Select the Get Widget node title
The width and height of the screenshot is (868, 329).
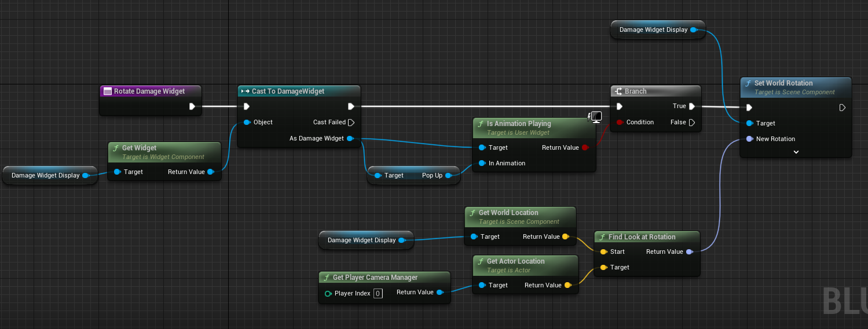click(139, 148)
